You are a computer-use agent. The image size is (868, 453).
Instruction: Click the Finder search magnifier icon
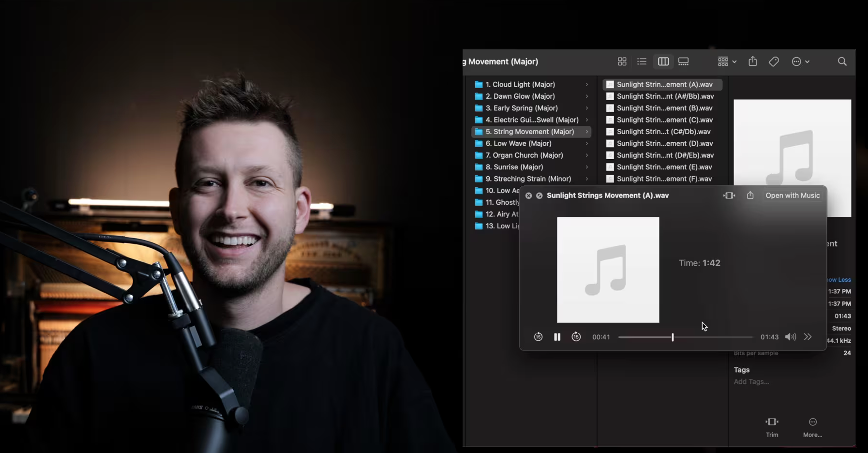pyautogui.click(x=842, y=61)
